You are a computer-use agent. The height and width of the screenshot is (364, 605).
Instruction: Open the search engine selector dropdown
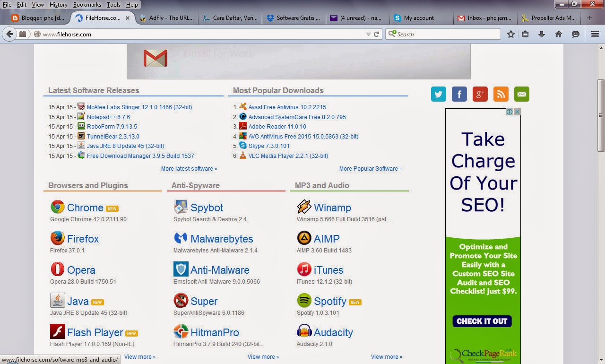(391, 34)
